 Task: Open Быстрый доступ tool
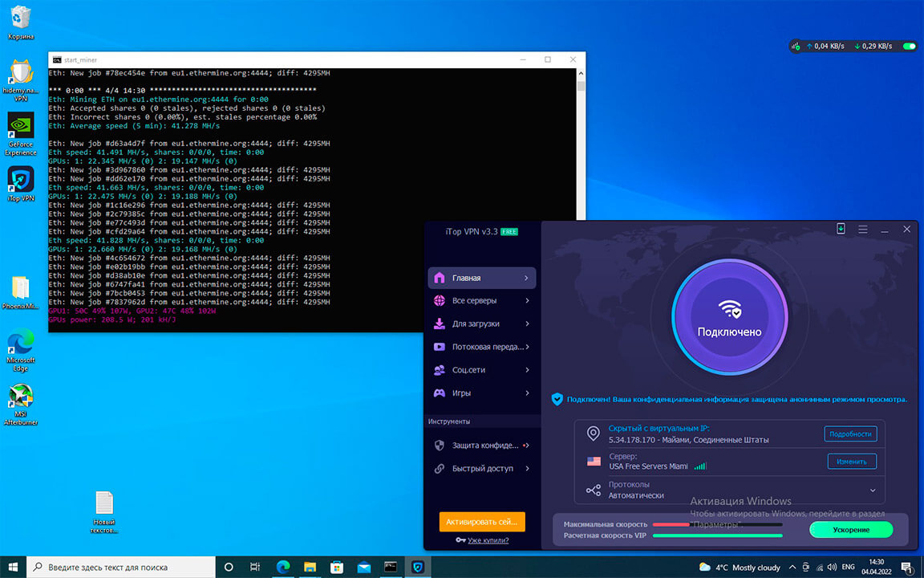pos(481,468)
